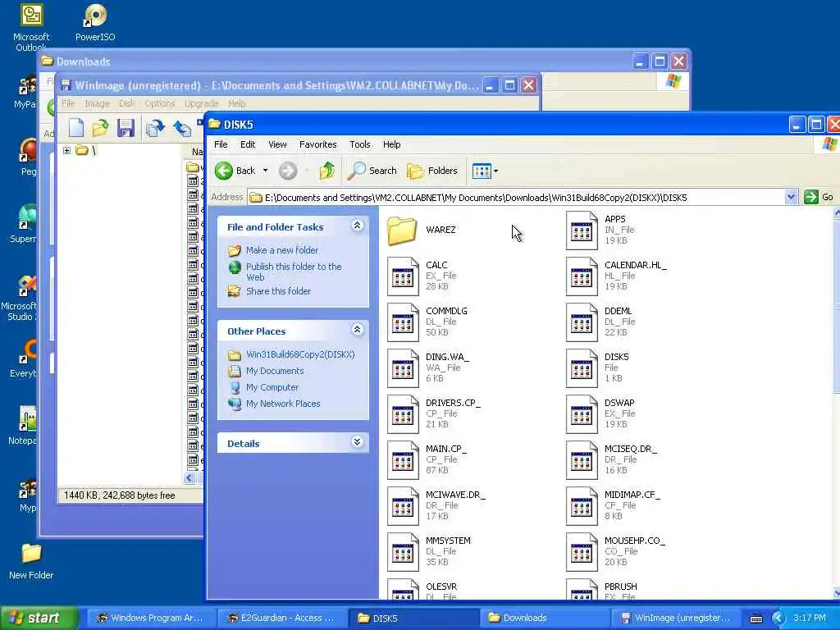Open the Tools menu
Viewport: 840px width, 630px height.
(x=360, y=144)
